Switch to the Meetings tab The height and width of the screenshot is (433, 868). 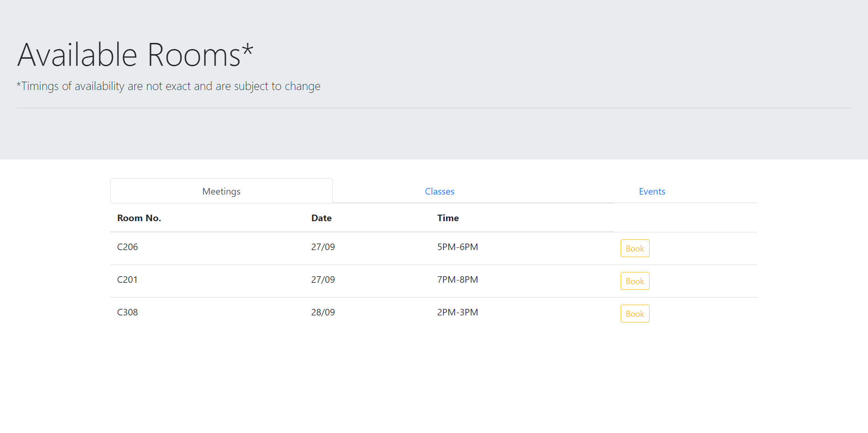(x=221, y=191)
